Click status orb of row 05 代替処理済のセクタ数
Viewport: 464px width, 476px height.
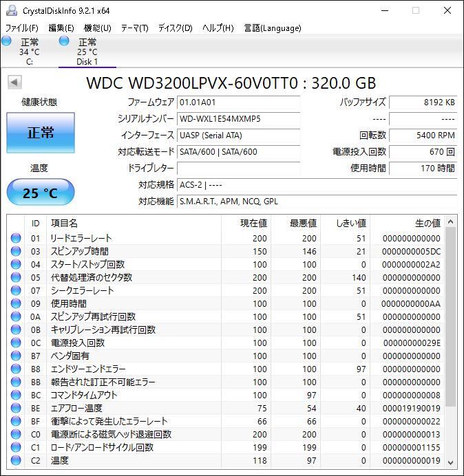pyautogui.click(x=16, y=277)
